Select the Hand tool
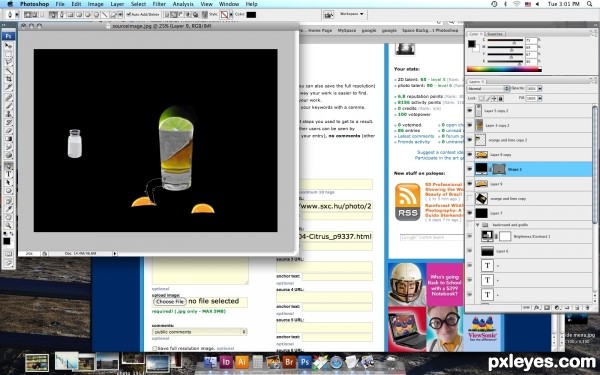 8,217
